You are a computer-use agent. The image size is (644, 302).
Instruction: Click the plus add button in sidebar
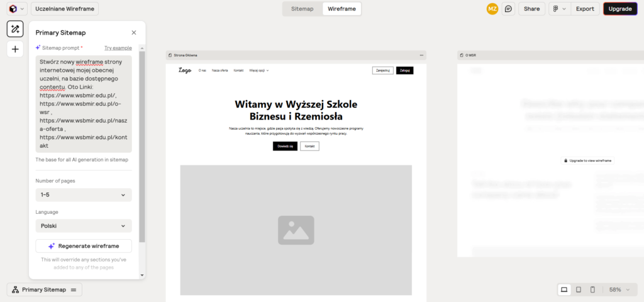(x=15, y=49)
